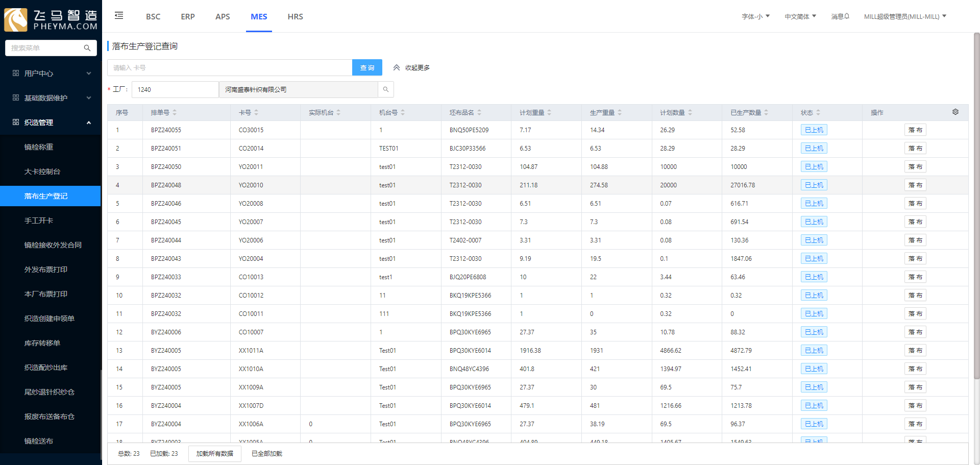This screenshot has width=980, height=465.
Task: Sort by 计划重量 column arrows
Action: pos(549,112)
